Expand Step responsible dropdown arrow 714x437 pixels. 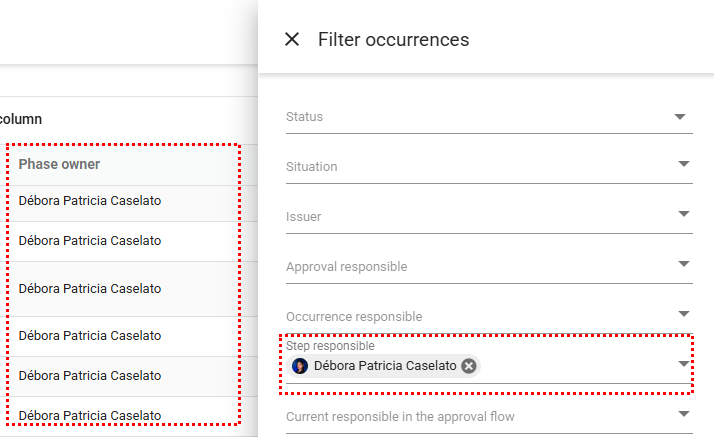pyautogui.click(x=682, y=364)
